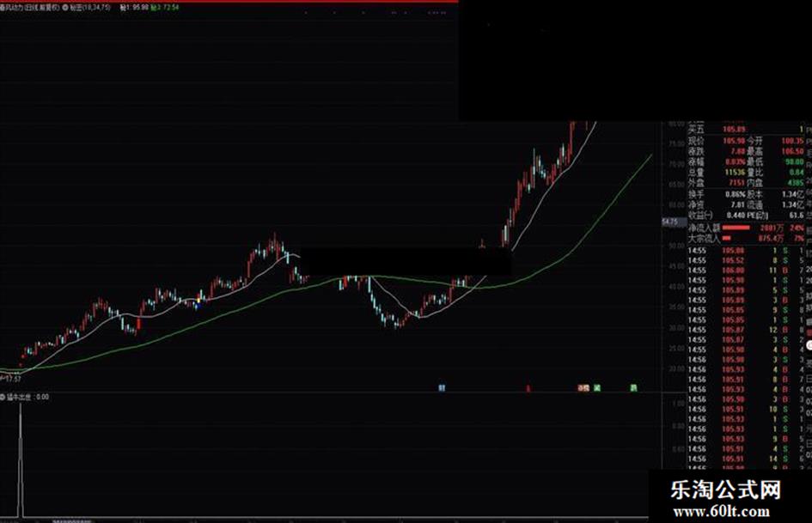Viewport: 812px width, 523px height.
Task: Open settings icon next to 猛牛出击
Action: pos(3,397)
